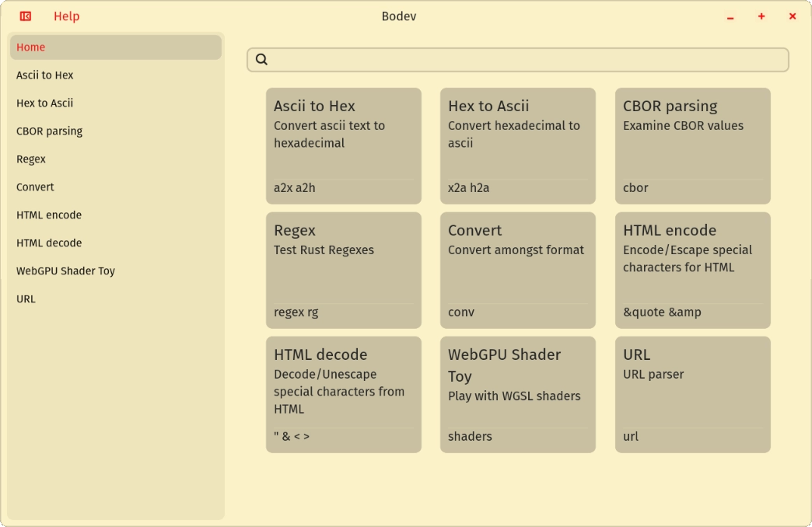Open the Ascii to Hex card
The image size is (812, 527).
[x=343, y=146]
